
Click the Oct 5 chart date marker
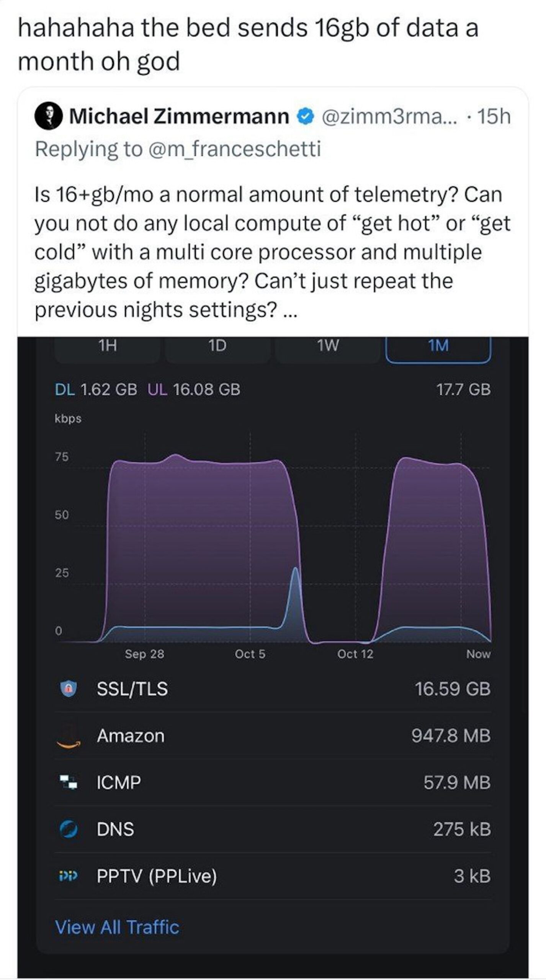[x=250, y=654]
